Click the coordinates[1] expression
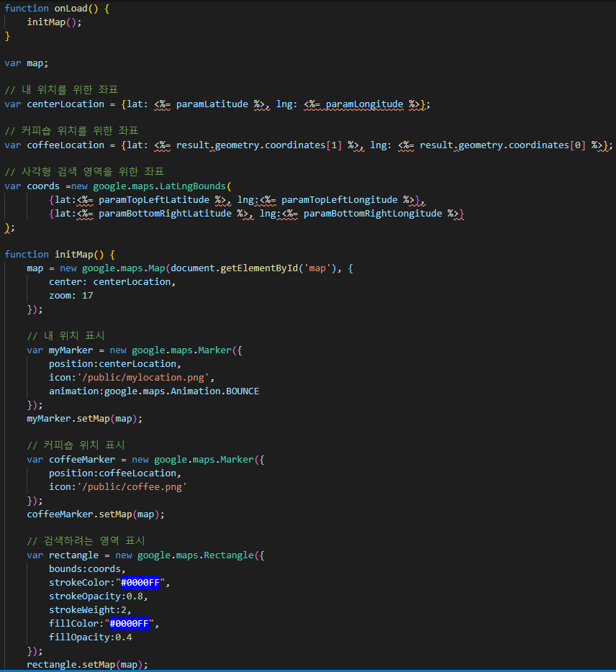Image resolution: width=616 pixels, height=672 pixels. [x=303, y=145]
